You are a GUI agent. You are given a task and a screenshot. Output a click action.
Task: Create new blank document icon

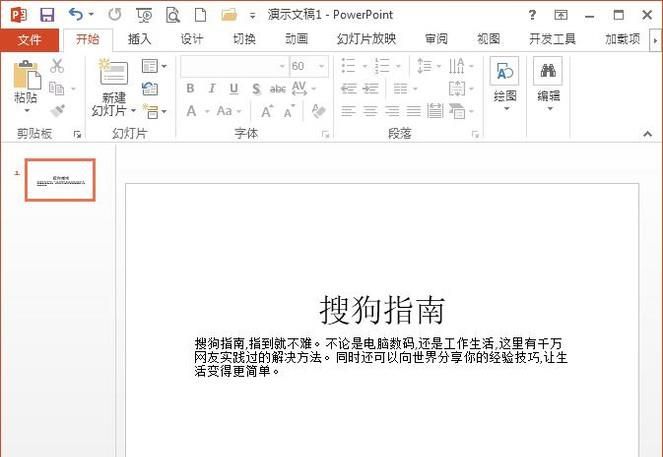click(x=200, y=15)
